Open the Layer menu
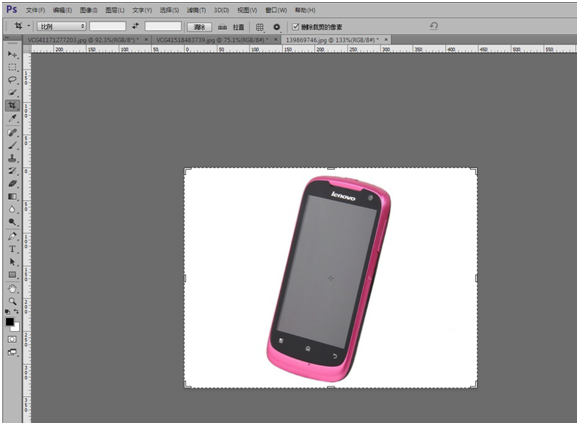Viewport: 579px width, 425px height. click(x=115, y=10)
